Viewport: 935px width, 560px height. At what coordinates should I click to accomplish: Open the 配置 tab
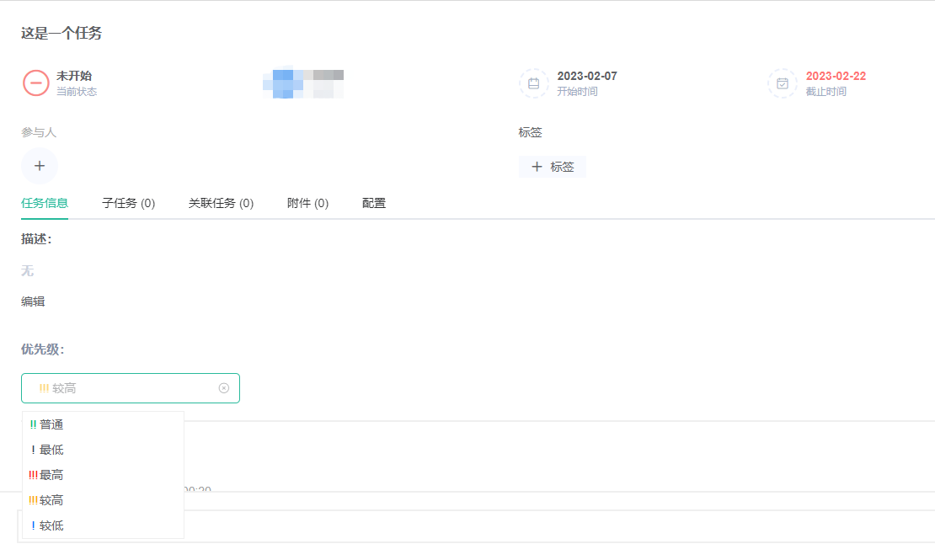(374, 203)
